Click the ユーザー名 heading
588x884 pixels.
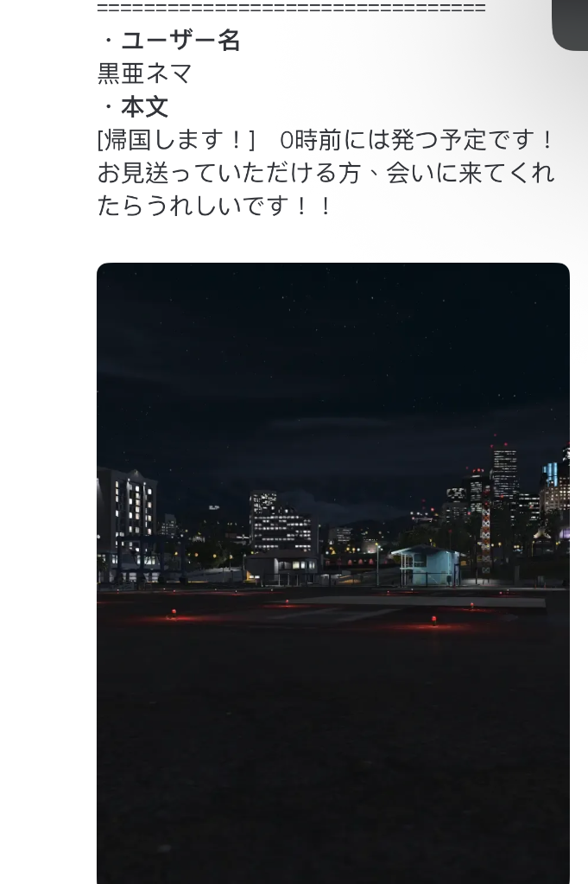[180, 41]
